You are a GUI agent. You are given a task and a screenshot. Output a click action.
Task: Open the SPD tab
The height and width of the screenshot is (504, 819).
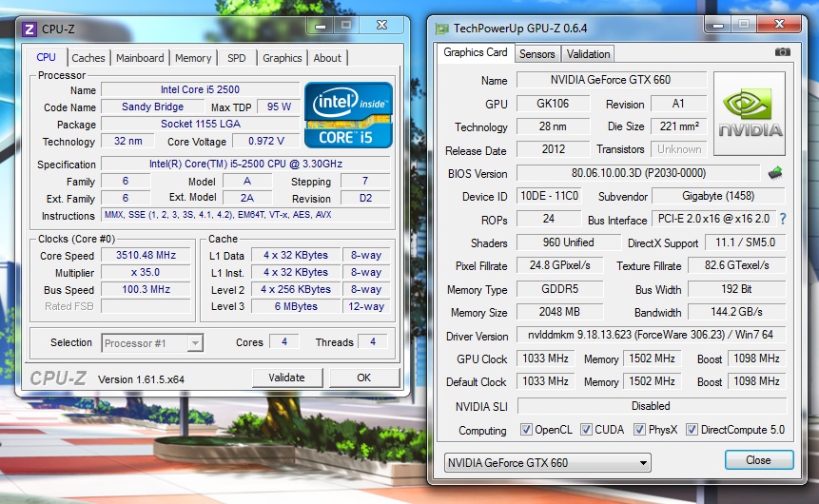click(x=237, y=58)
